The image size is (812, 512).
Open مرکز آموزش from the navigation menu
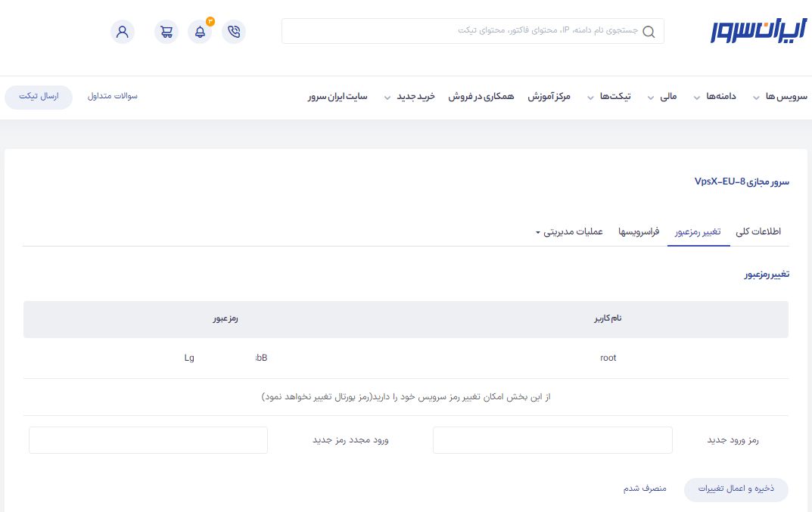(x=549, y=97)
